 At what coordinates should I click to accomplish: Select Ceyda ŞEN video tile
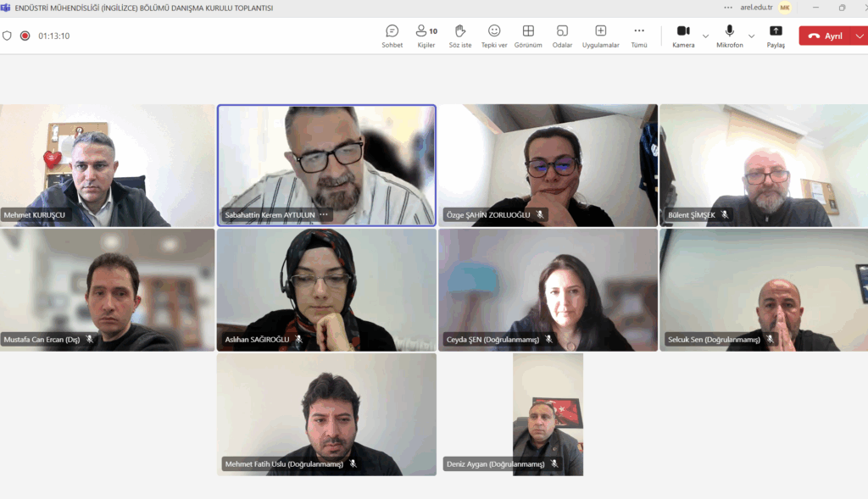pyautogui.click(x=548, y=290)
